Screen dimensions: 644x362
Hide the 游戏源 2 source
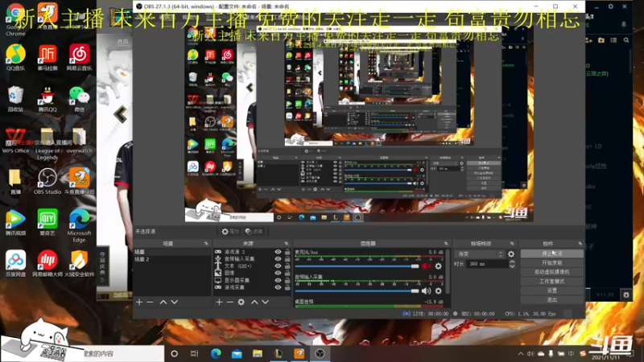[278, 252]
